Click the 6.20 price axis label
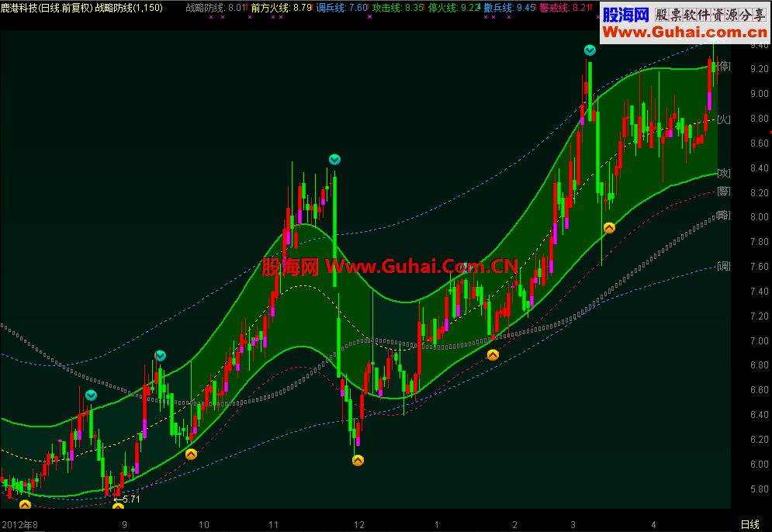 click(760, 440)
